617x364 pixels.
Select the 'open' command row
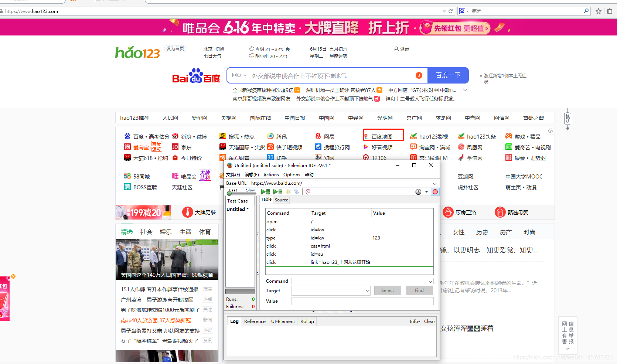tap(349, 222)
